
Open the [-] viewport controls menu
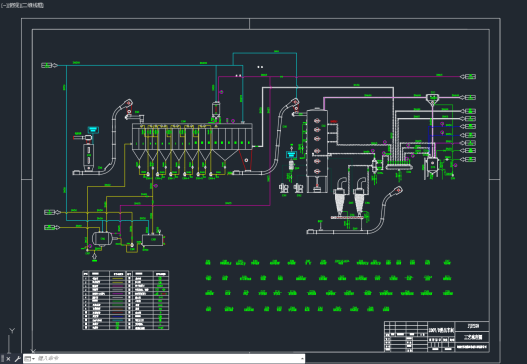3,5
